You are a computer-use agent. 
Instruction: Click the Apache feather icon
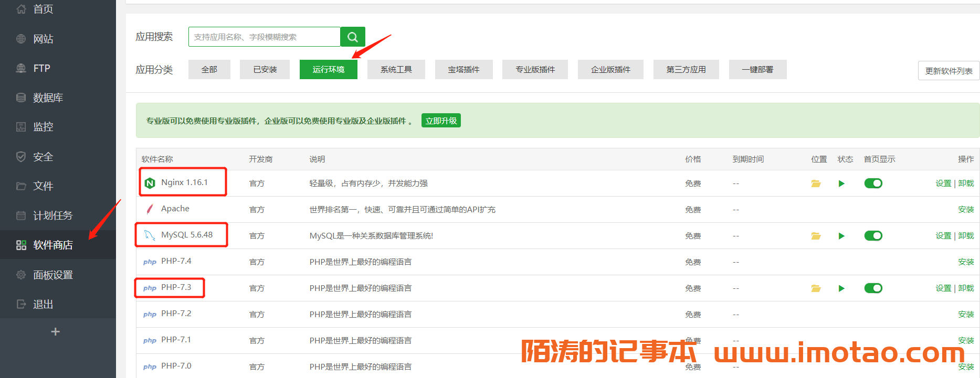click(x=150, y=209)
